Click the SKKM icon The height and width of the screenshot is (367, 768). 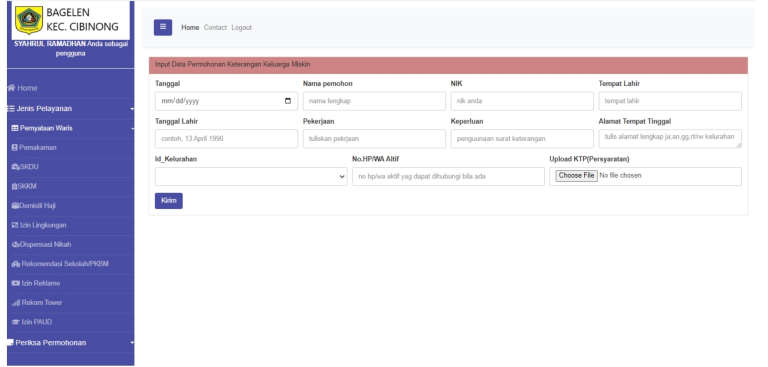14,186
